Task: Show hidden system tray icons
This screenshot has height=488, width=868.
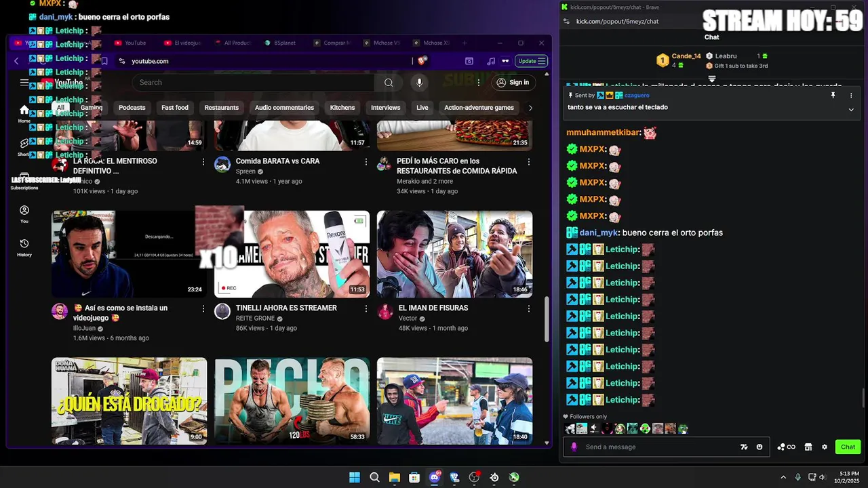Action: [x=783, y=477]
